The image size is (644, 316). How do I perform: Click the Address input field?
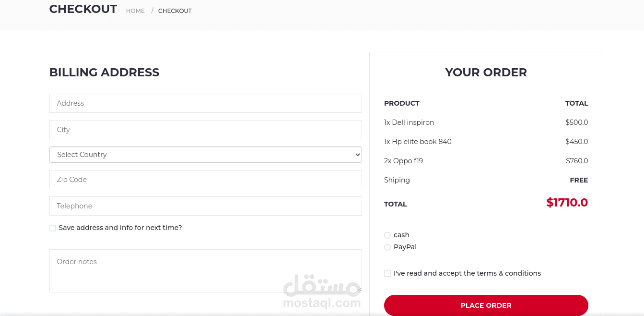(x=205, y=103)
